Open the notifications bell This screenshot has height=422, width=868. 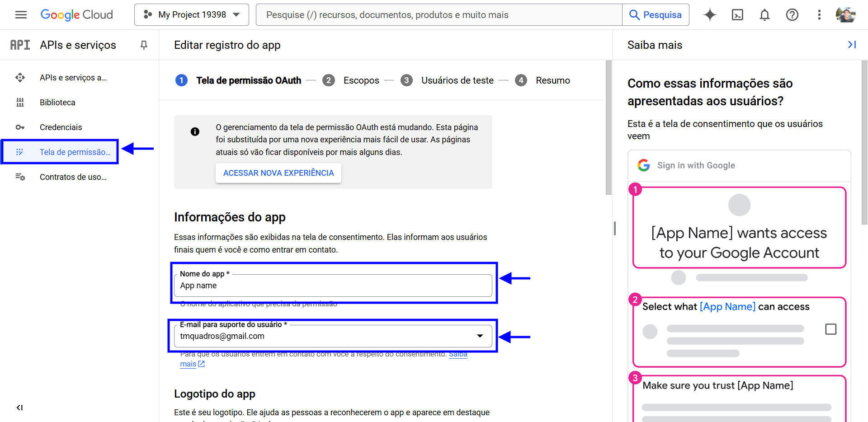coord(764,15)
